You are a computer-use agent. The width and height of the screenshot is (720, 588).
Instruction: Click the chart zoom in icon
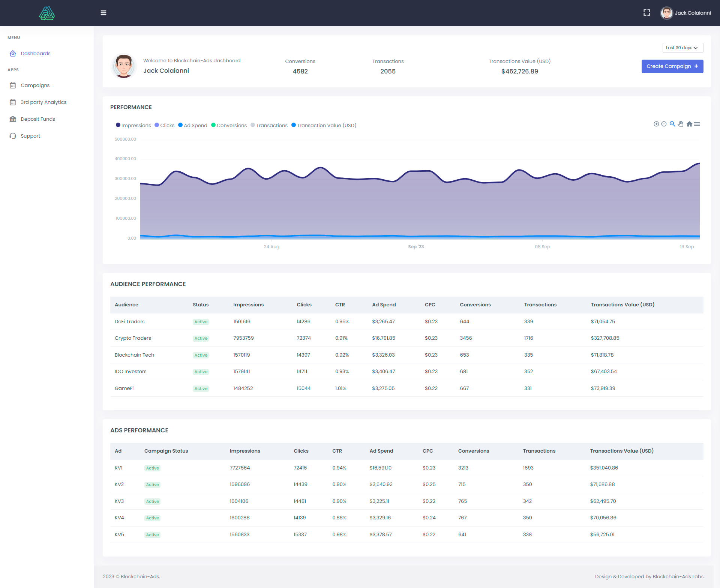click(x=656, y=124)
